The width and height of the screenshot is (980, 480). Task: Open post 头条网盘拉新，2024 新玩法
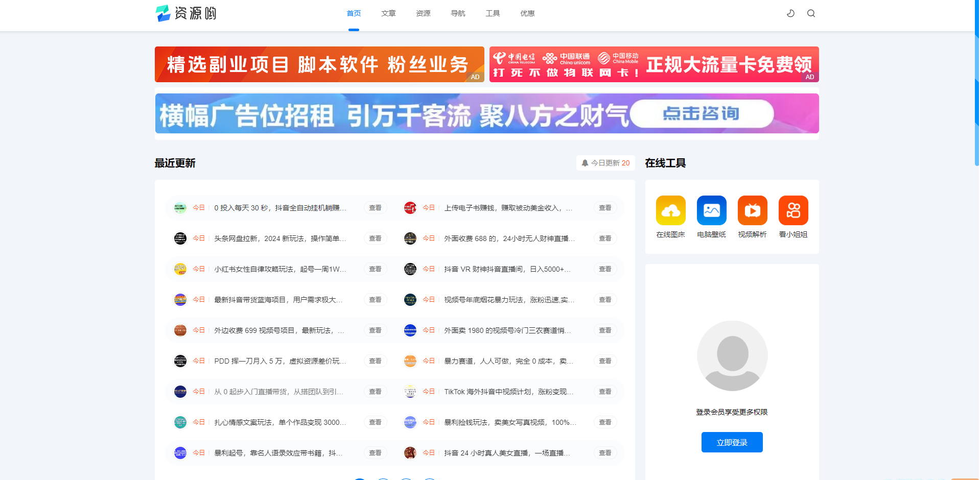280,238
